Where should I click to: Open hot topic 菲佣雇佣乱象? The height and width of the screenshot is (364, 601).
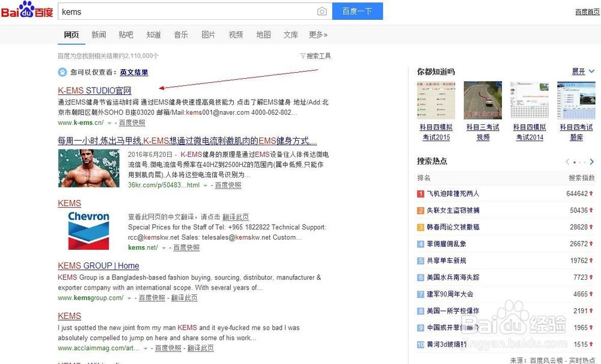tap(447, 244)
